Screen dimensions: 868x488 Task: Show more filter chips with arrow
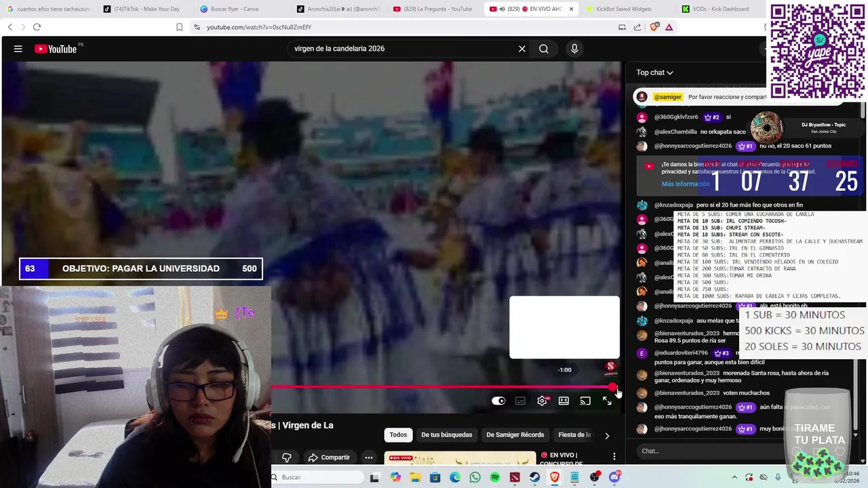[x=607, y=435]
